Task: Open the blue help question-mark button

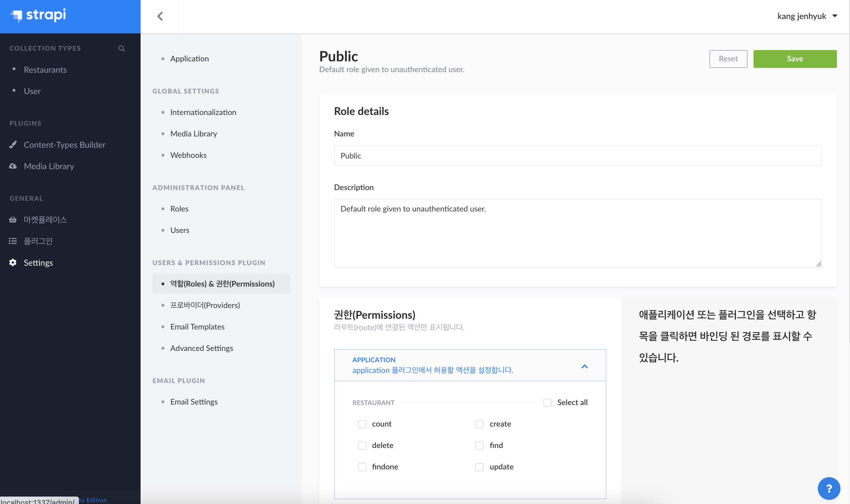Action: coord(829,489)
